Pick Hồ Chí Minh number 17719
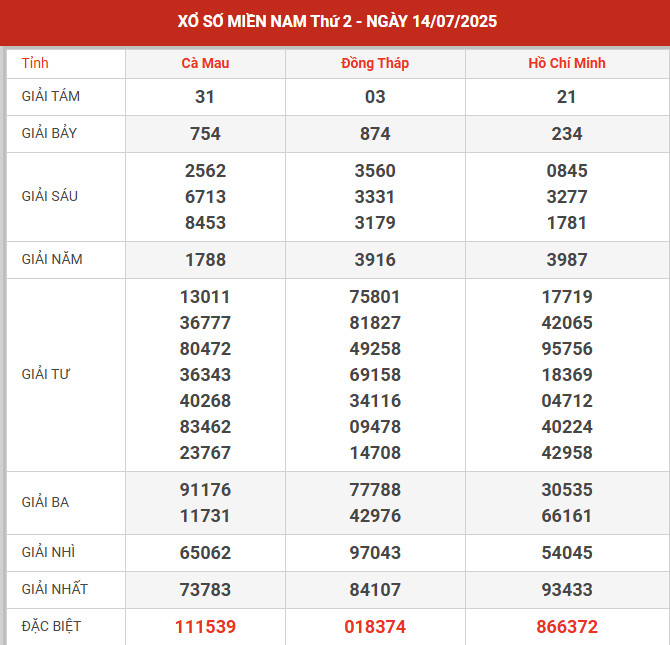 tap(567, 297)
